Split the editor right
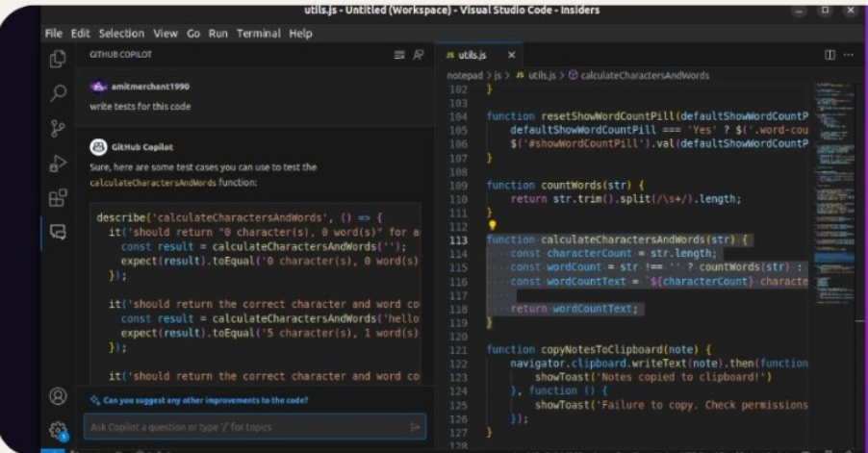This screenshot has height=453, width=868. click(x=830, y=55)
